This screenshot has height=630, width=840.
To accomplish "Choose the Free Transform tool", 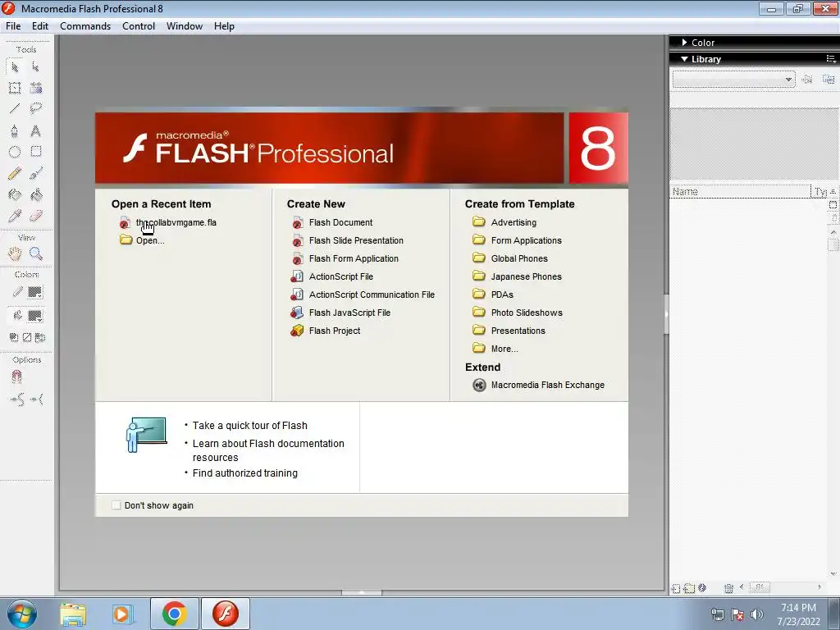I will click(15, 88).
